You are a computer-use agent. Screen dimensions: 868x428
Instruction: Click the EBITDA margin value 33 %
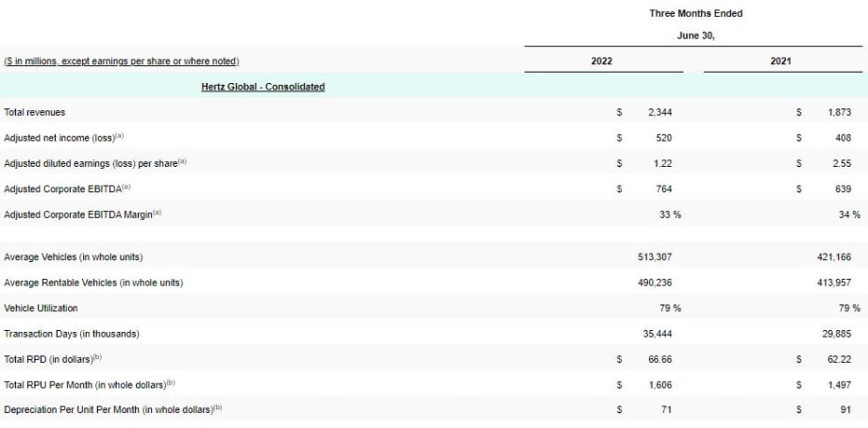[671, 215]
